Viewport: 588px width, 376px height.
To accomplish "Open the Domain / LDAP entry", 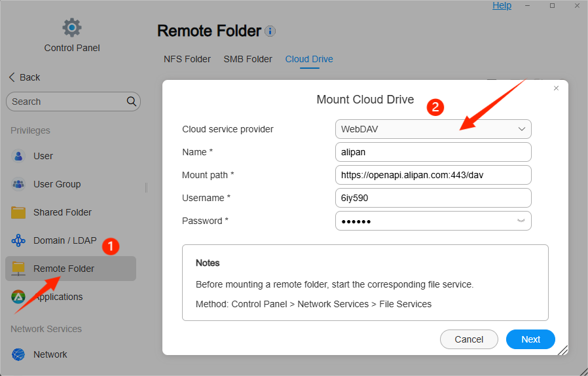I will pyautogui.click(x=71, y=240).
